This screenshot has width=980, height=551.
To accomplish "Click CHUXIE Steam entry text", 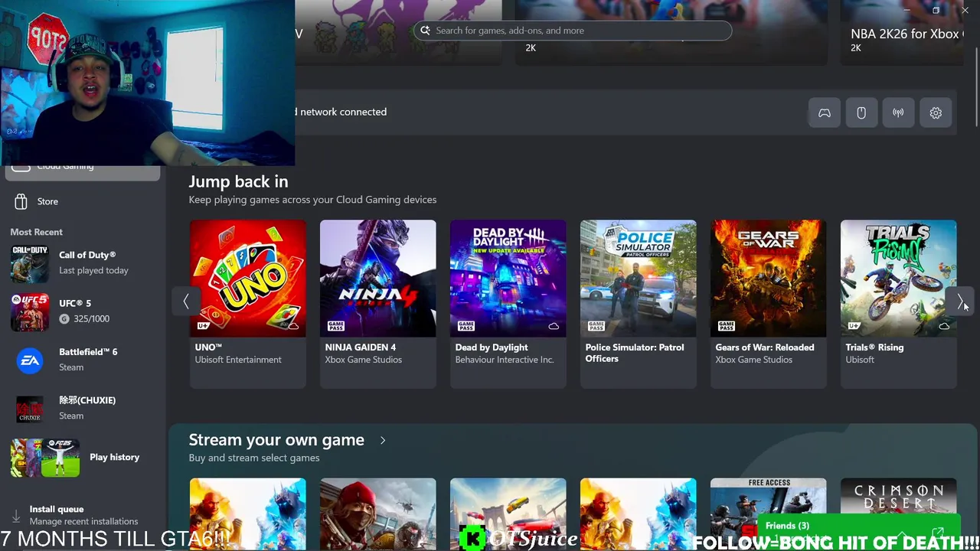I will coord(87,408).
